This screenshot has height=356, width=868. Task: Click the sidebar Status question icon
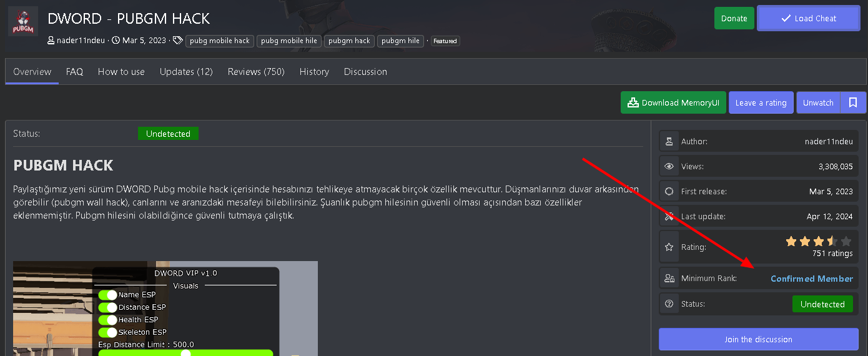tap(669, 304)
